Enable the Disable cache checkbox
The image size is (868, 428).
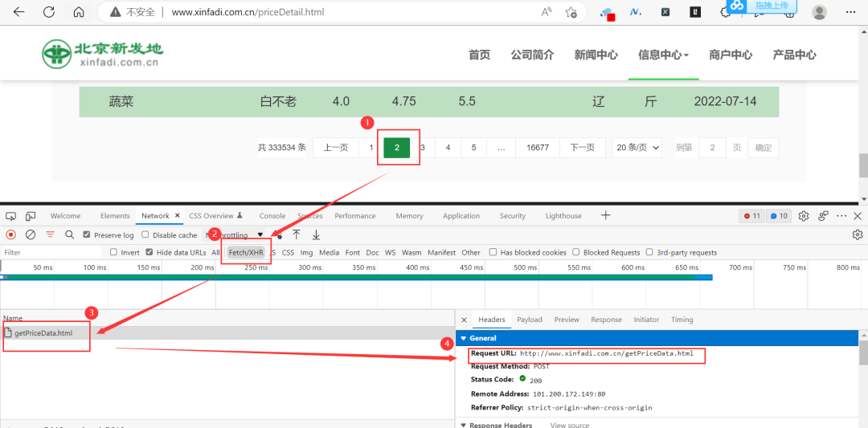tap(145, 234)
